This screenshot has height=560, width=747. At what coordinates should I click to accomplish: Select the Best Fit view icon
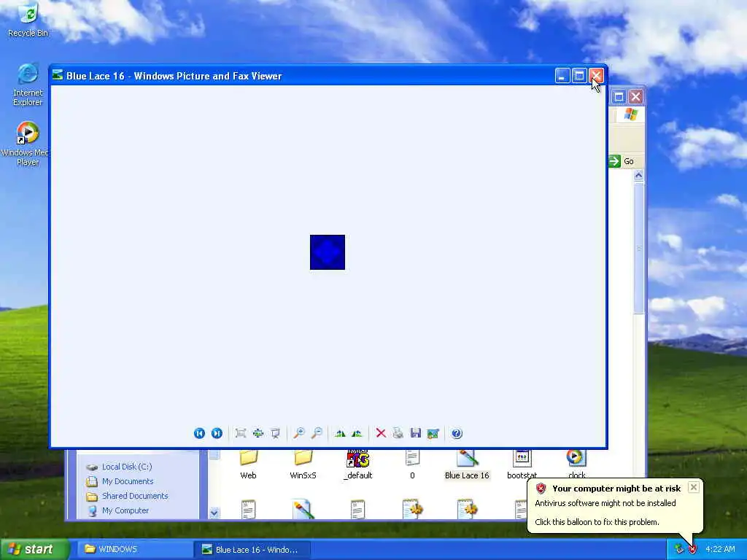[241, 433]
